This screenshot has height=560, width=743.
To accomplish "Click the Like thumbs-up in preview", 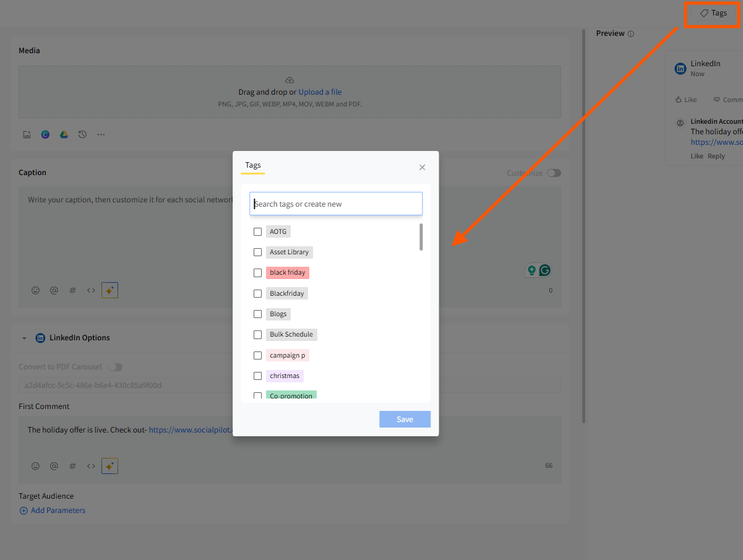I will [679, 100].
